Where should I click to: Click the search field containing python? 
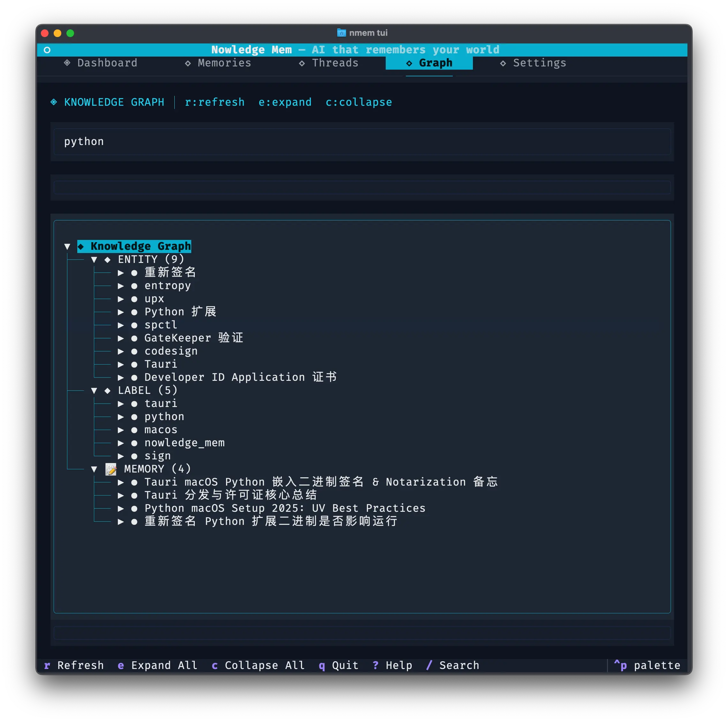point(362,142)
